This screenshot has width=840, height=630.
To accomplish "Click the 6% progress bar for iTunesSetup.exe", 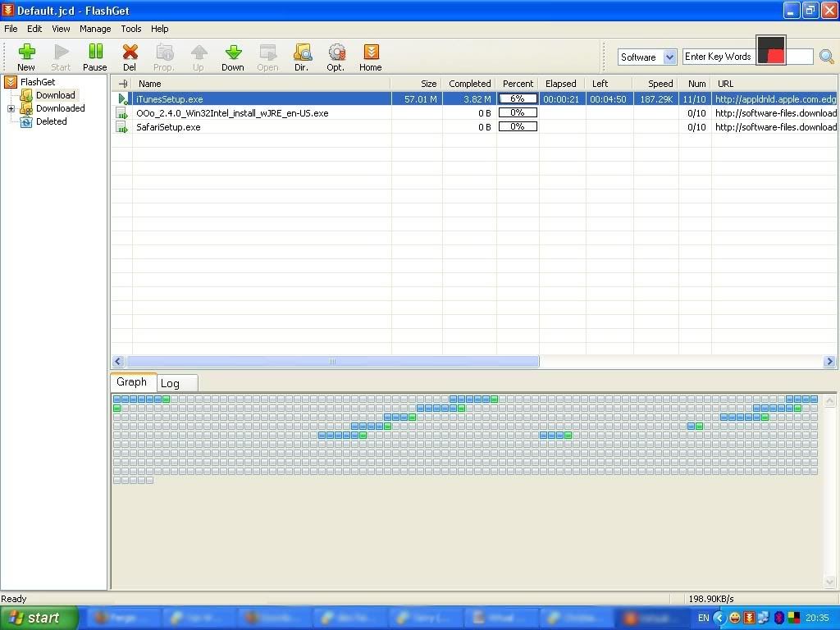I will [x=518, y=98].
